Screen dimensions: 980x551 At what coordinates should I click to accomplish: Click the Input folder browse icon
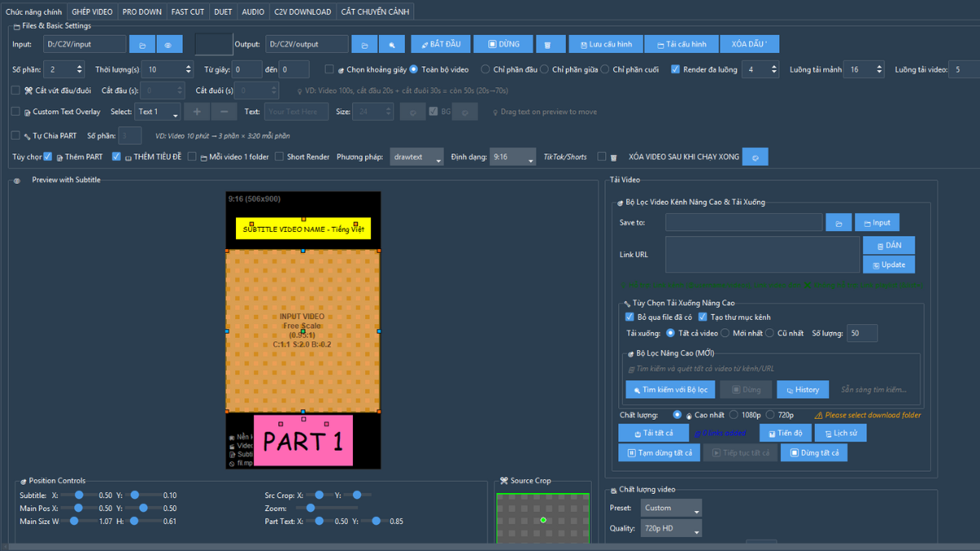click(x=142, y=44)
